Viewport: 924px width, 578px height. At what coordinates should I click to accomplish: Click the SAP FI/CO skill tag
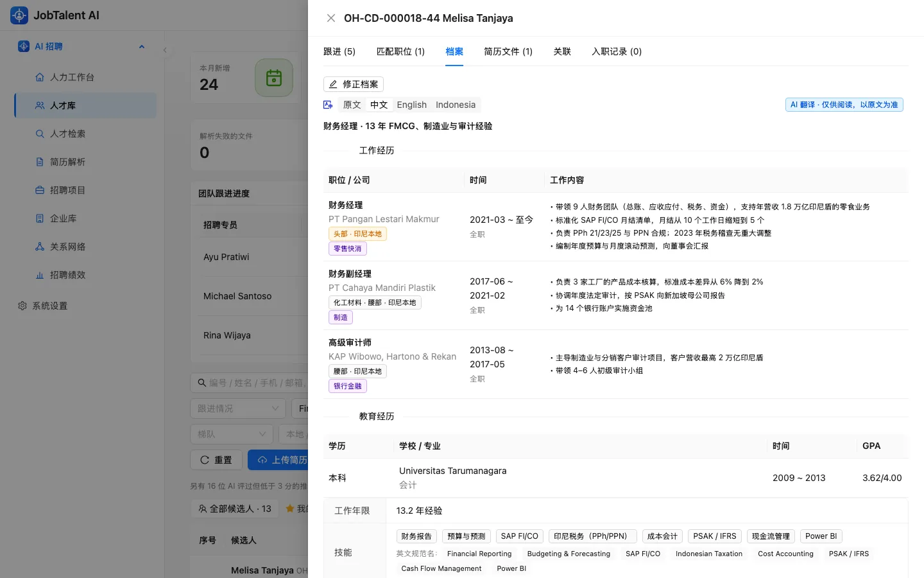pos(520,536)
